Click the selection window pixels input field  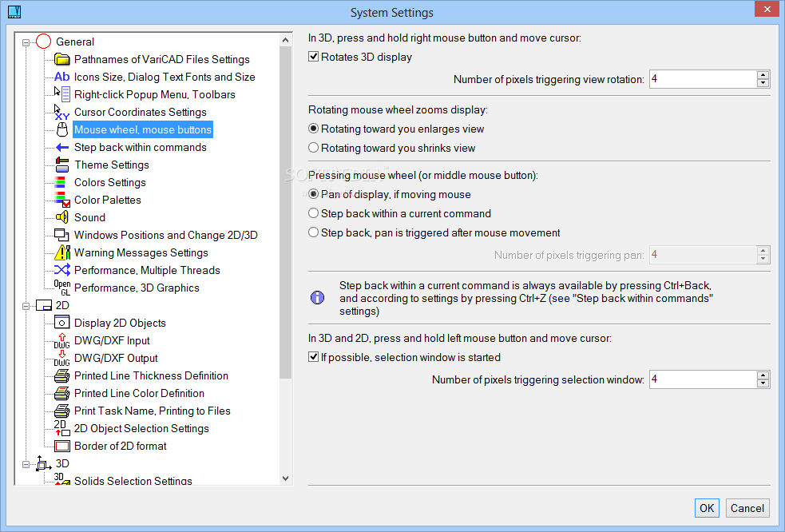[x=703, y=379]
